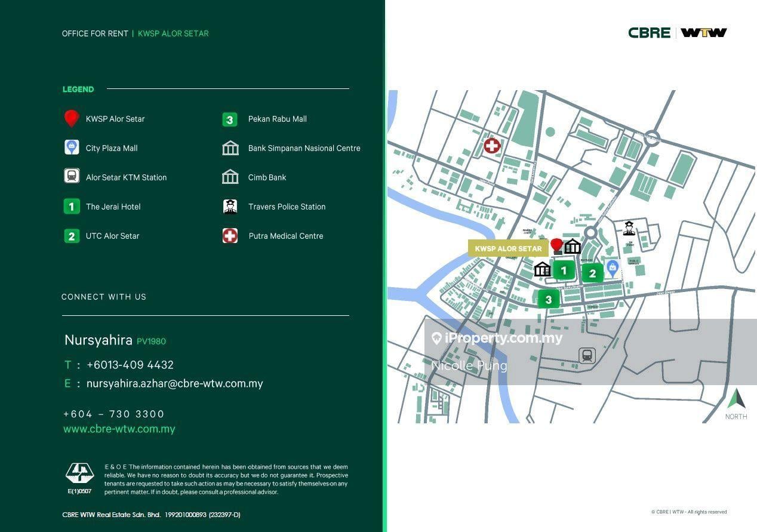757x532 pixels.
Task: Select green marker 1 on the map
Action: [x=563, y=270]
